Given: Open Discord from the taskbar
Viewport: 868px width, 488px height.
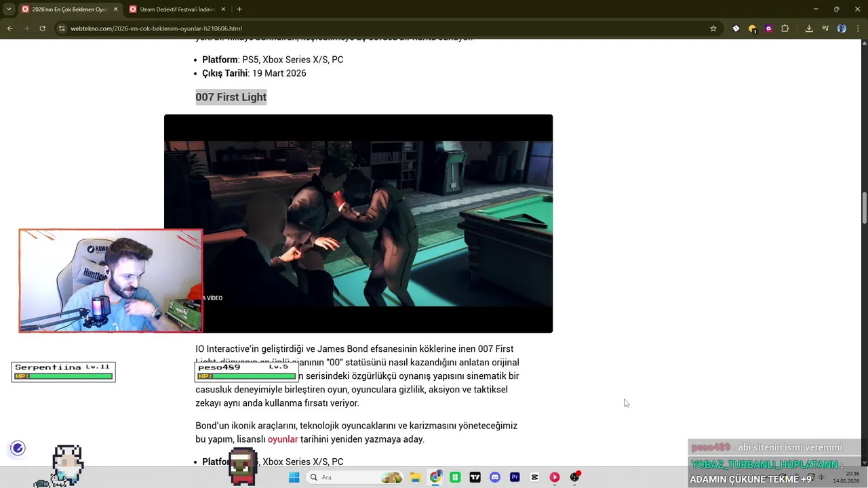Looking at the screenshot, I should click(495, 477).
